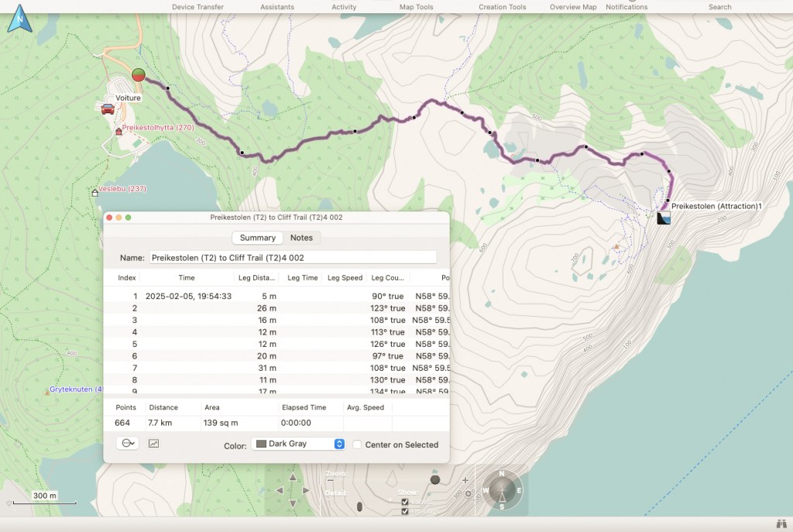This screenshot has height=532, width=793.
Task: Switch to the Summary tab
Action: tap(257, 238)
